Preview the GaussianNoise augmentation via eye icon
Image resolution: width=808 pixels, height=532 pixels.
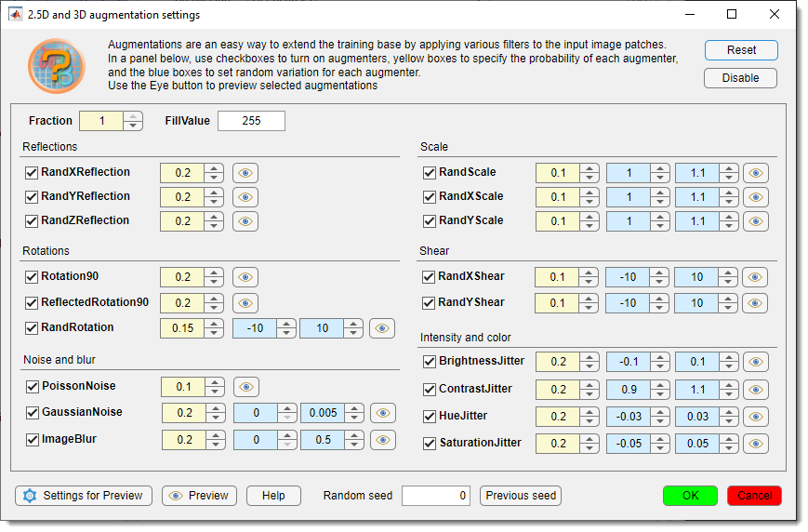pos(382,413)
